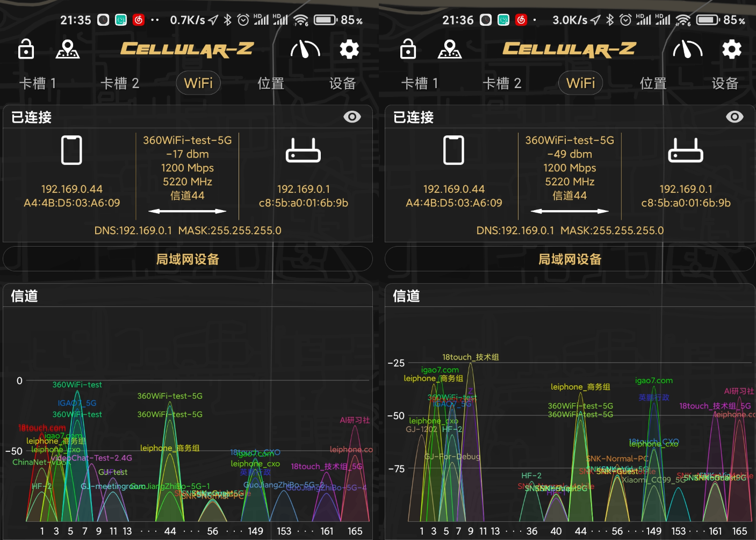The image size is (756, 540).
Task: Open 局域网设备 button in right screenshot
Action: tap(570, 259)
